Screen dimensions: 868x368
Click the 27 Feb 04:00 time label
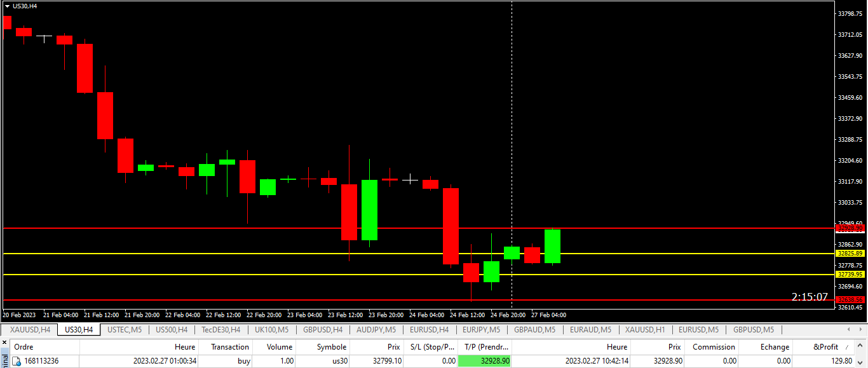point(548,315)
